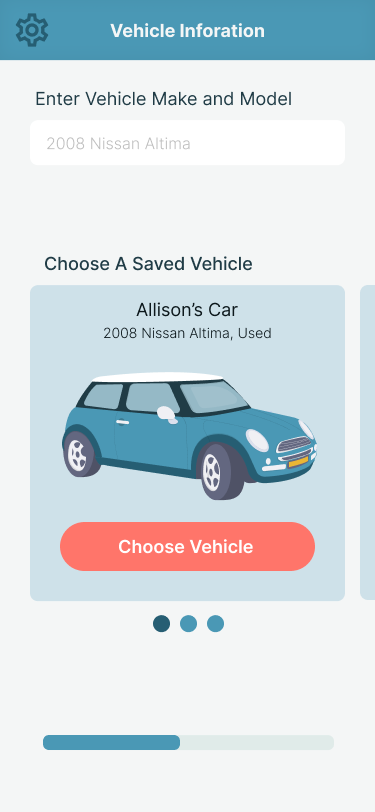
Task: Select the middle pagination dot
Action: tap(188, 624)
